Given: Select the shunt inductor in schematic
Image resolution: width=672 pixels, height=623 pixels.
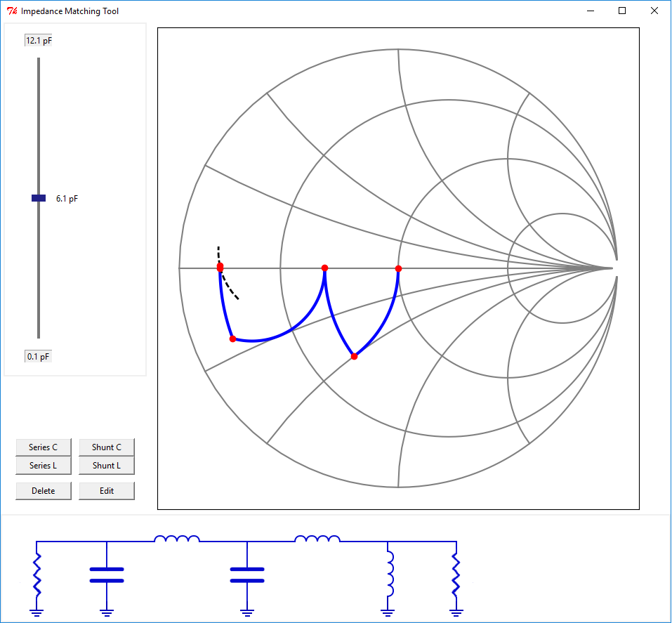Looking at the screenshot, I should 390,574.
